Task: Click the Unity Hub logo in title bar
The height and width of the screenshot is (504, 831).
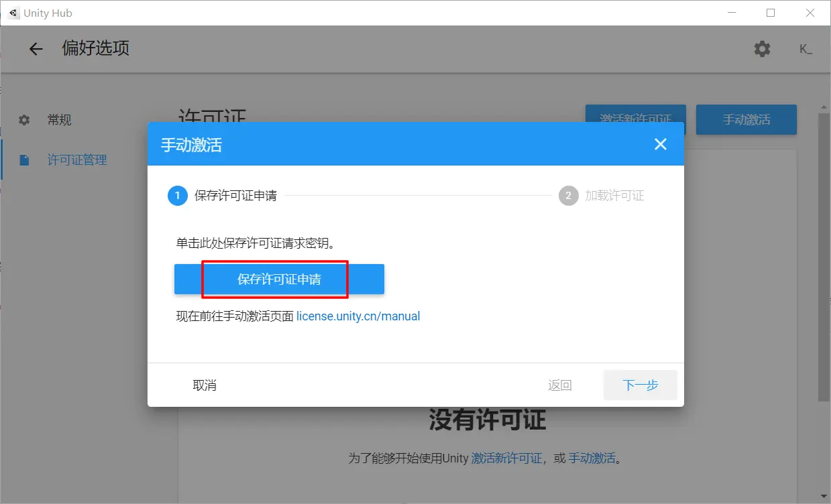Action: 13,13
